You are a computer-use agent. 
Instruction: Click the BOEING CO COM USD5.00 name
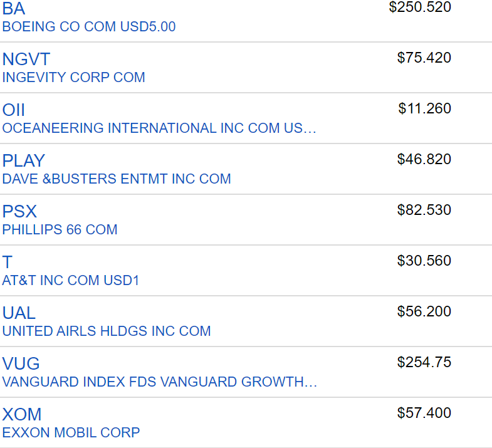(x=89, y=27)
